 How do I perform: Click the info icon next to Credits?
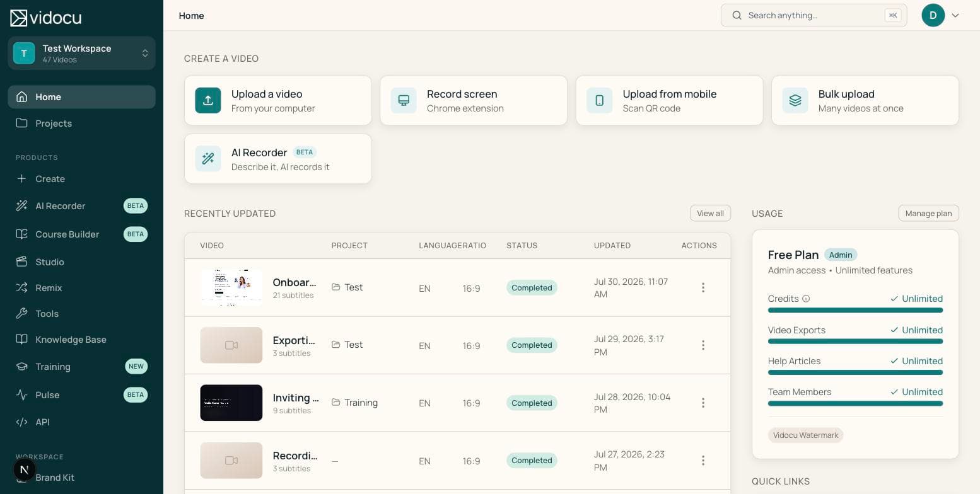806,299
